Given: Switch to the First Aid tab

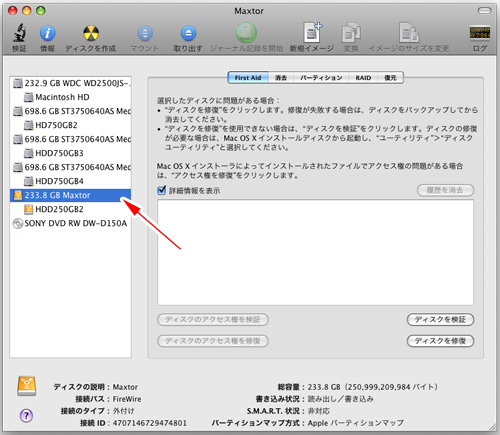Looking at the screenshot, I should coord(248,78).
